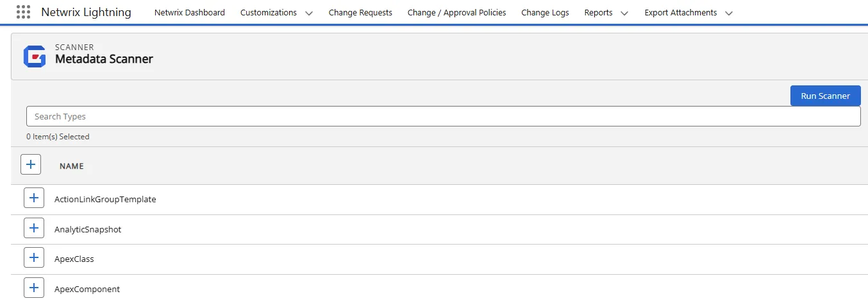The width and height of the screenshot is (868, 303).
Task: Open the Export Attachments tab
Action: pyautogui.click(x=681, y=12)
